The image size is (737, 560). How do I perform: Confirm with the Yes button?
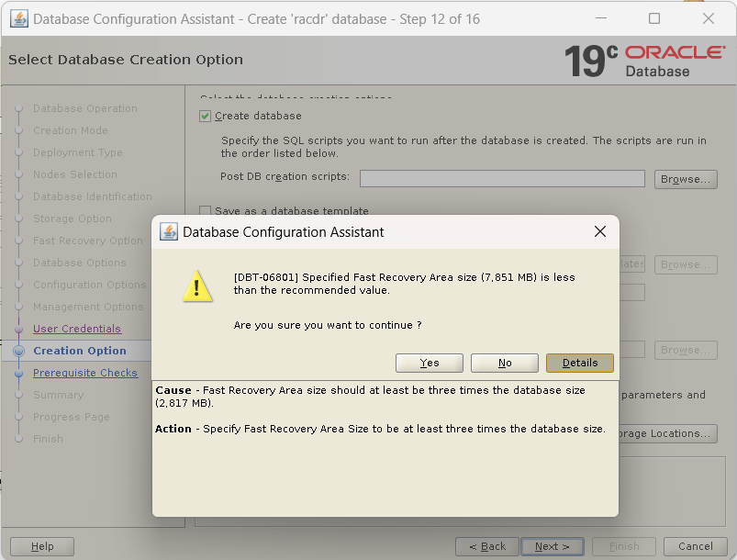(x=430, y=363)
